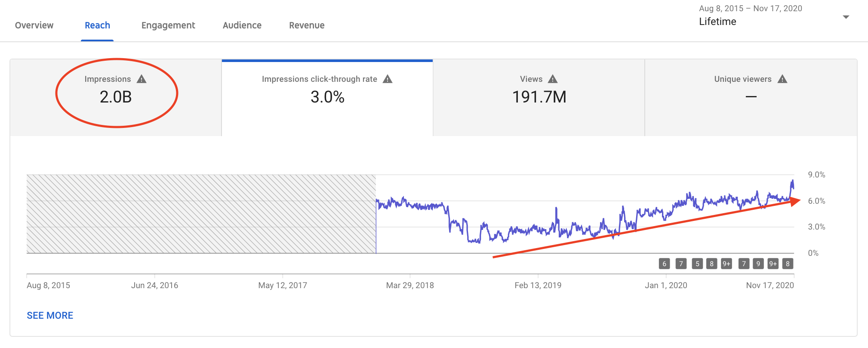The height and width of the screenshot is (348, 868).
Task: Switch to the Overview tab
Action: click(34, 25)
